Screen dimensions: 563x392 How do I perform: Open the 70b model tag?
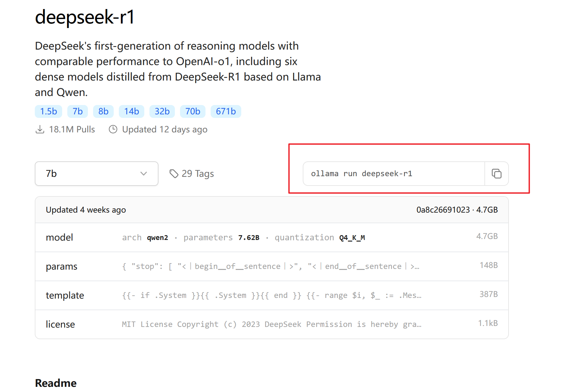coord(193,111)
